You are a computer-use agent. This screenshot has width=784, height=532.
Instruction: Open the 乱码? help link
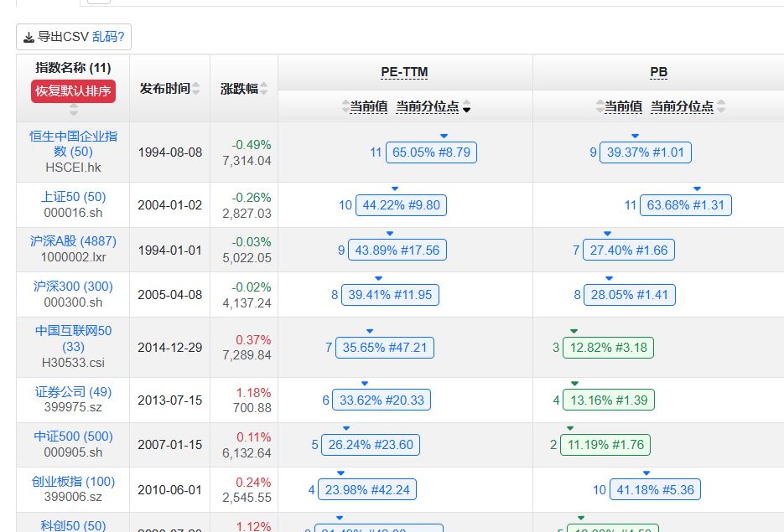click(x=108, y=37)
